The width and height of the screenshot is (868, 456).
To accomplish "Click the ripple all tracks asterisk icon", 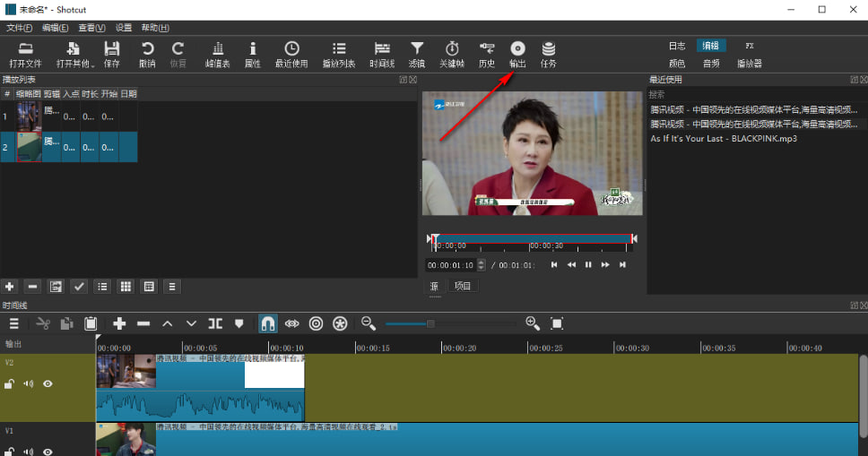I will [340, 323].
